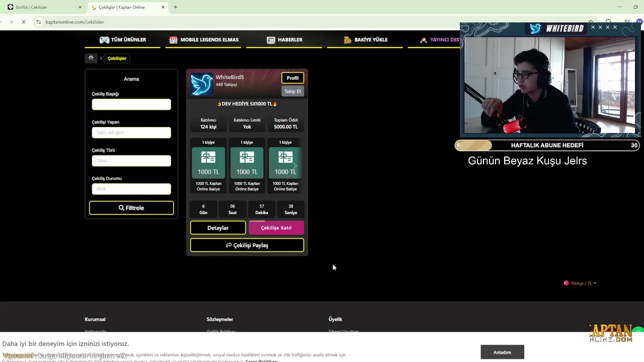Click the gamepad icon in navigation
644x362 pixels.
[x=104, y=40]
